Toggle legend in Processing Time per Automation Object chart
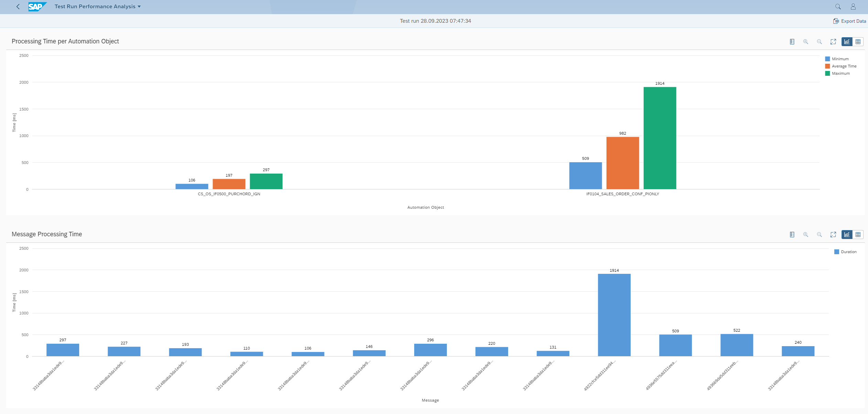 click(x=792, y=42)
